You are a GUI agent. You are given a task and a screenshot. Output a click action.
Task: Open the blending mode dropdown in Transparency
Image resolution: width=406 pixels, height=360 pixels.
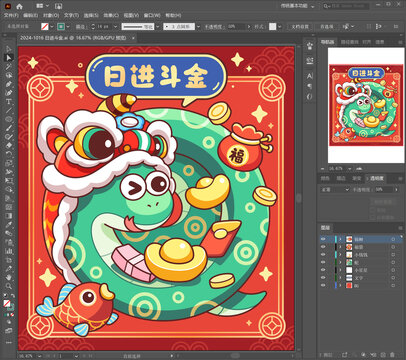tap(335, 189)
